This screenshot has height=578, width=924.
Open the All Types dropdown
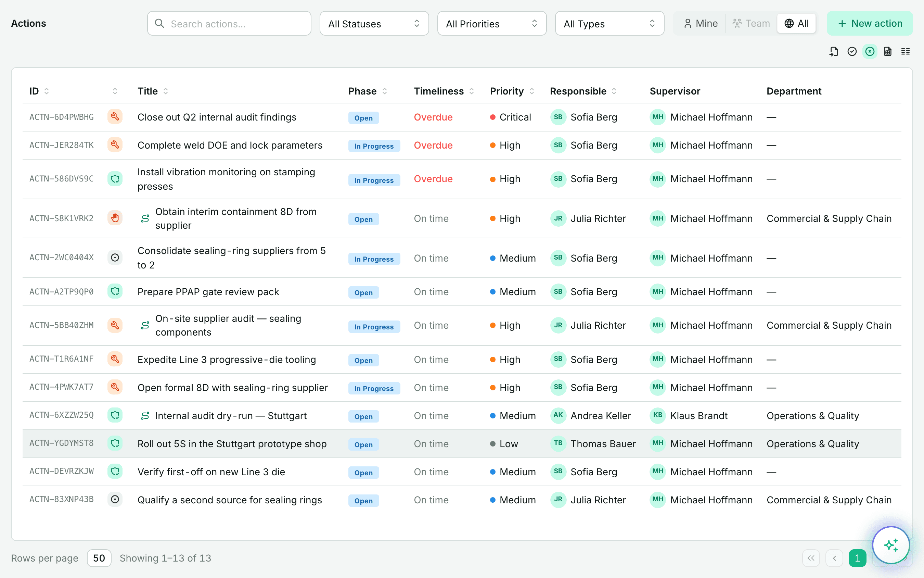coord(609,23)
